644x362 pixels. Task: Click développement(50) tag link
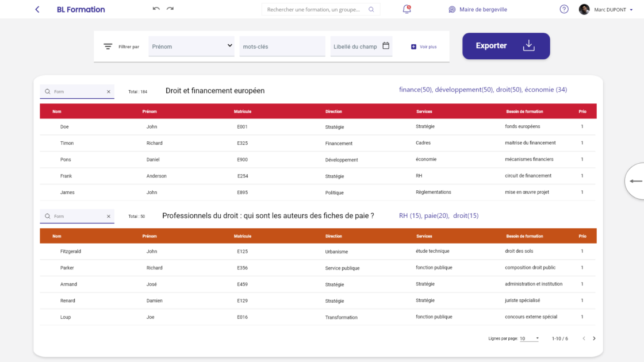point(463,90)
